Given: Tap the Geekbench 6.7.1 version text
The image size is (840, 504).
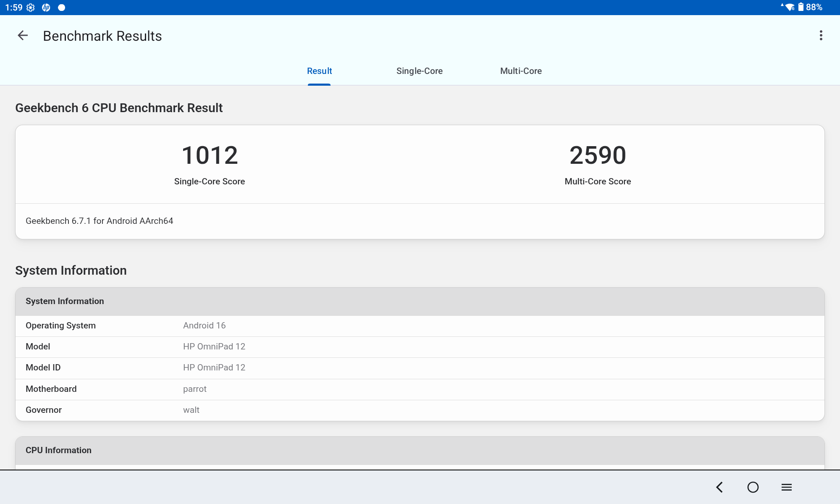Looking at the screenshot, I should [x=100, y=221].
